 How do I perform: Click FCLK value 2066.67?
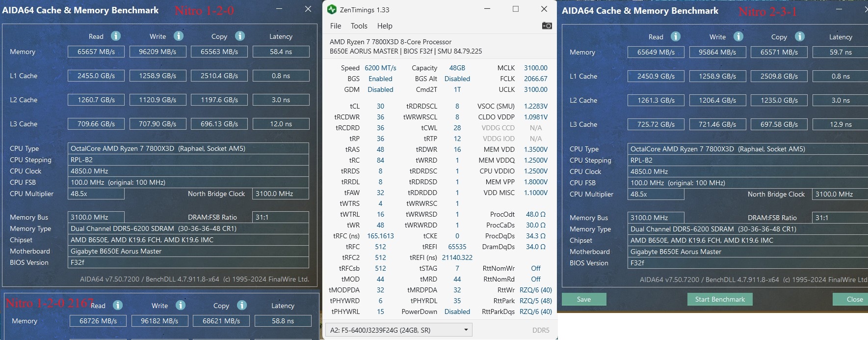point(535,79)
